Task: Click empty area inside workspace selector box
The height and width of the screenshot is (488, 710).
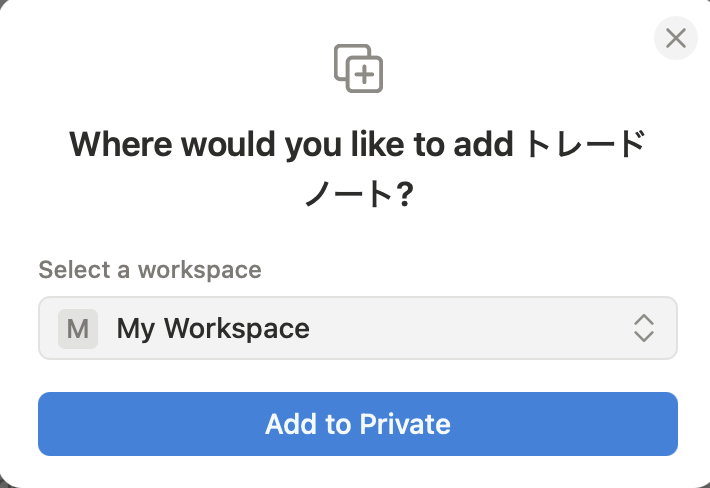Action: 470,328
